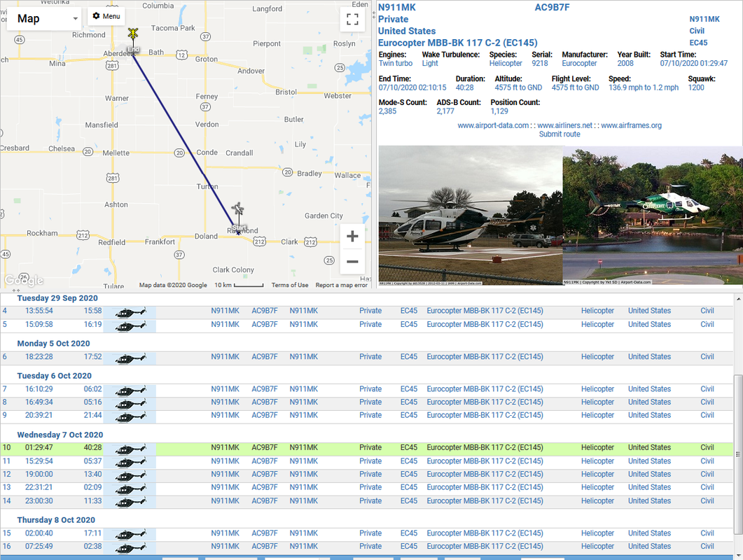Click the N911MK registration heading in details
The height and width of the screenshot is (560, 743).
click(396, 8)
